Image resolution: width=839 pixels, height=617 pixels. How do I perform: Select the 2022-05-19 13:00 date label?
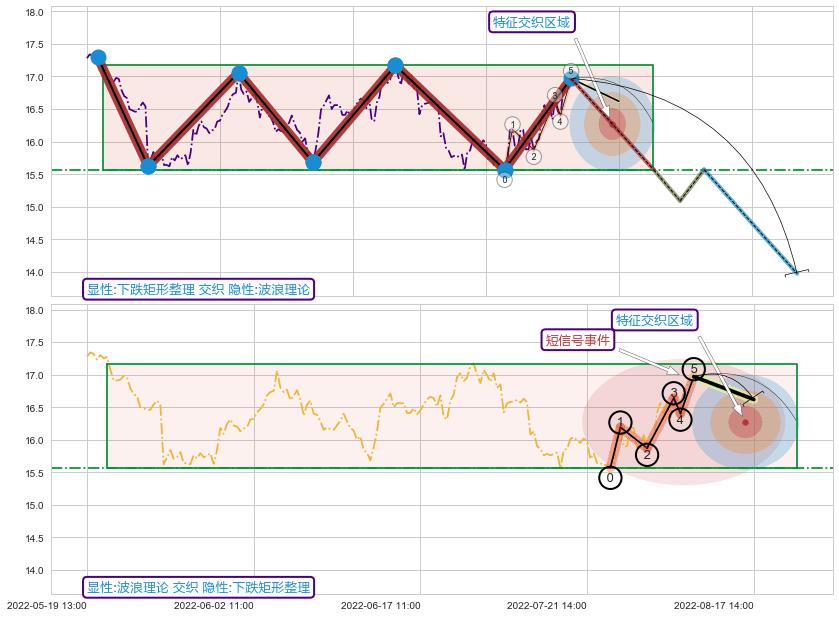46,605
